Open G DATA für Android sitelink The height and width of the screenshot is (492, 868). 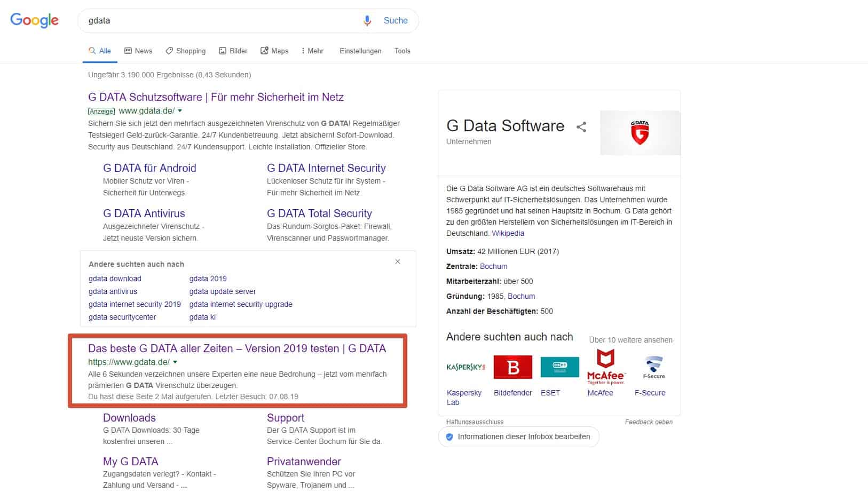pyautogui.click(x=149, y=168)
